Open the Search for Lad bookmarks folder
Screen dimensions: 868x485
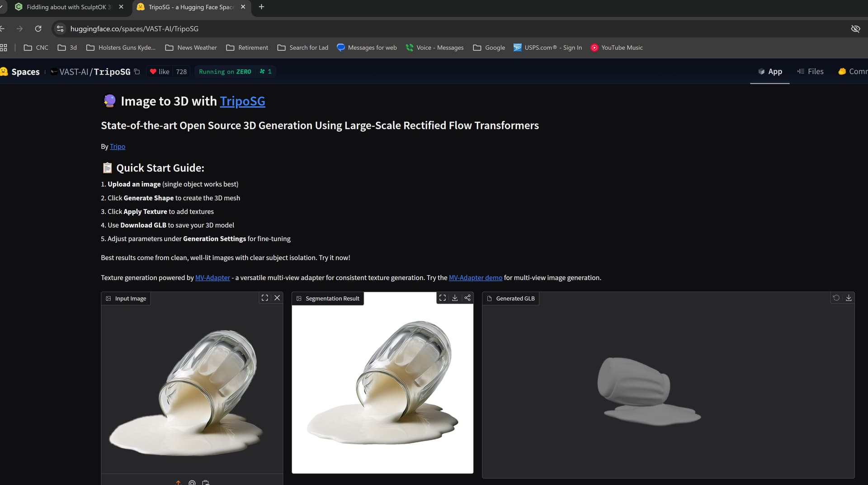303,48
